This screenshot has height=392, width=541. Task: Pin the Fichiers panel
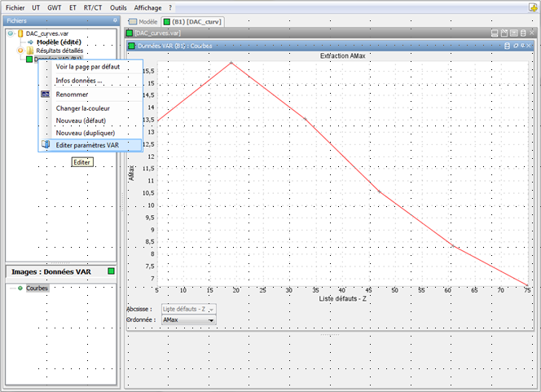(x=115, y=20)
